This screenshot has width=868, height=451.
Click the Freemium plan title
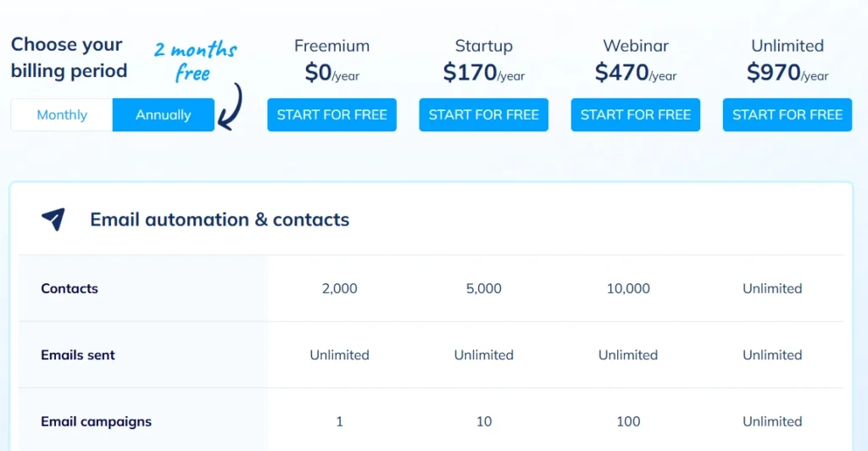pyautogui.click(x=331, y=46)
